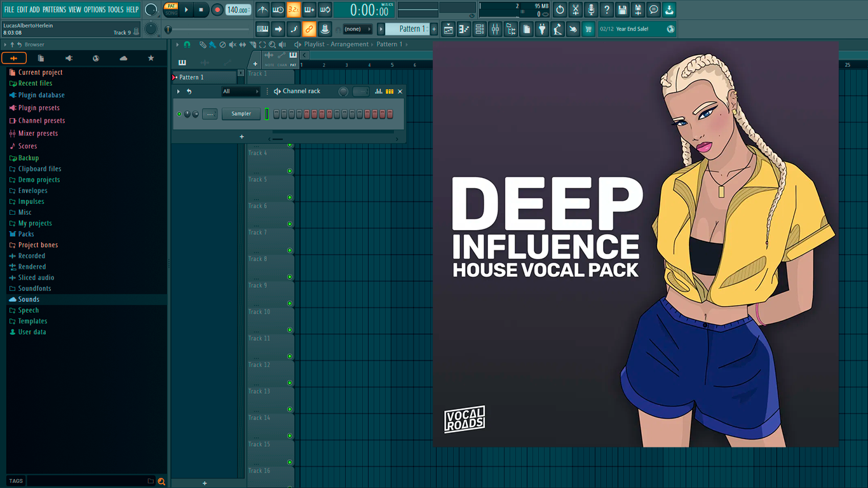Toggle last red step of Sampler row
The width and height of the screenshot is (868, 488).
(390, 114)
